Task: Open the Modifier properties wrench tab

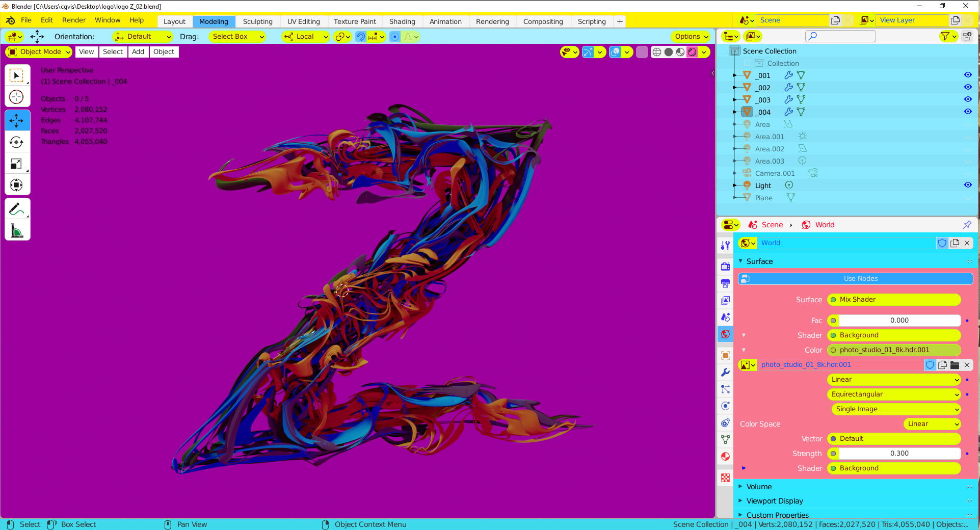Action: (x=725, y=373)
